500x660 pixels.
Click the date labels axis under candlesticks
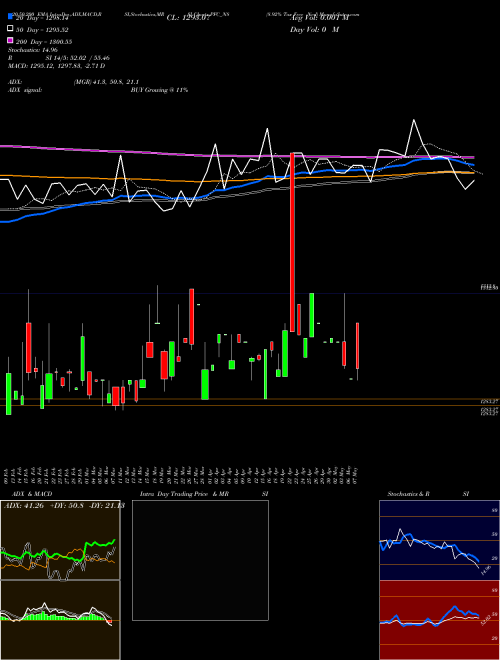[182, 475]
